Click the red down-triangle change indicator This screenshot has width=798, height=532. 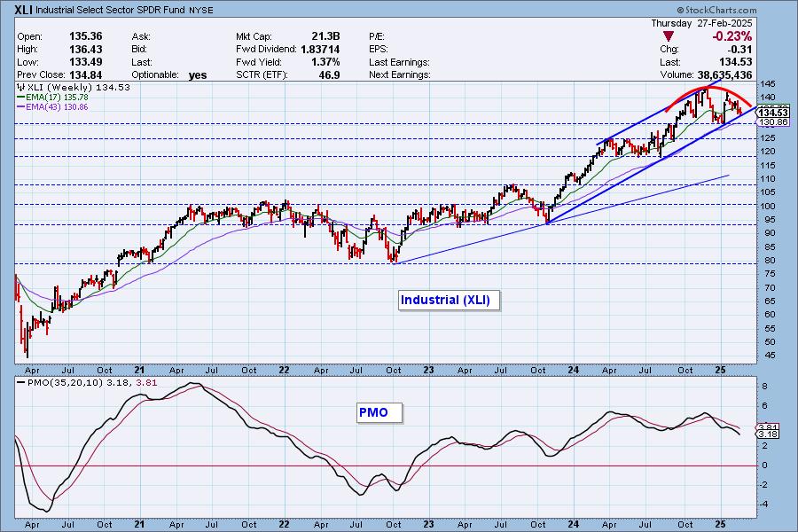669,36
